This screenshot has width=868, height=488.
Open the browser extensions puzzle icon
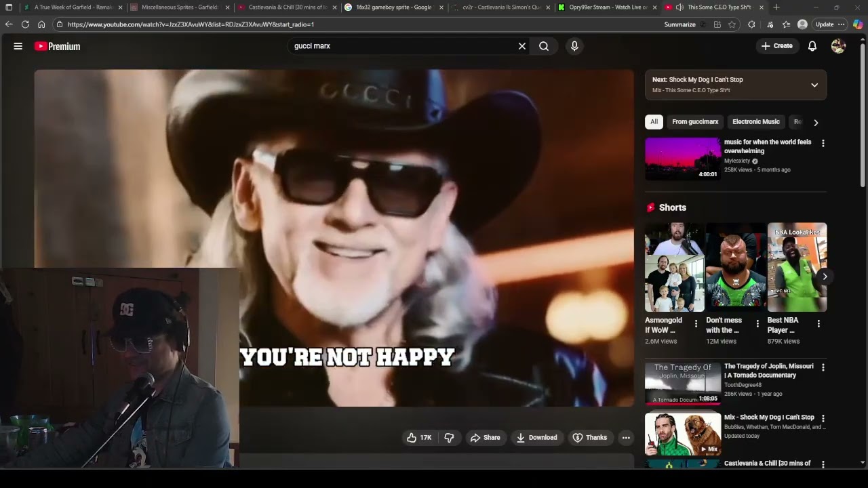pyautogui.click(x=751, y=24)
